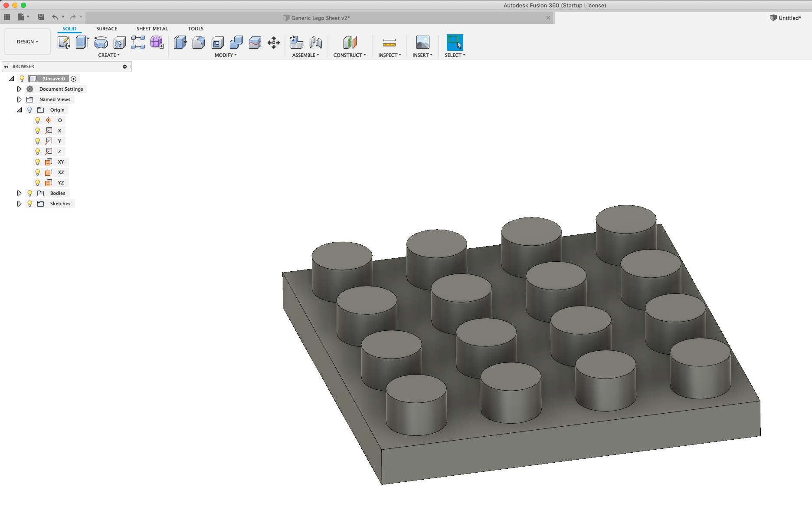Start a new sketch with Create Sketch
The image size is (812, 530).
[64, 43]
